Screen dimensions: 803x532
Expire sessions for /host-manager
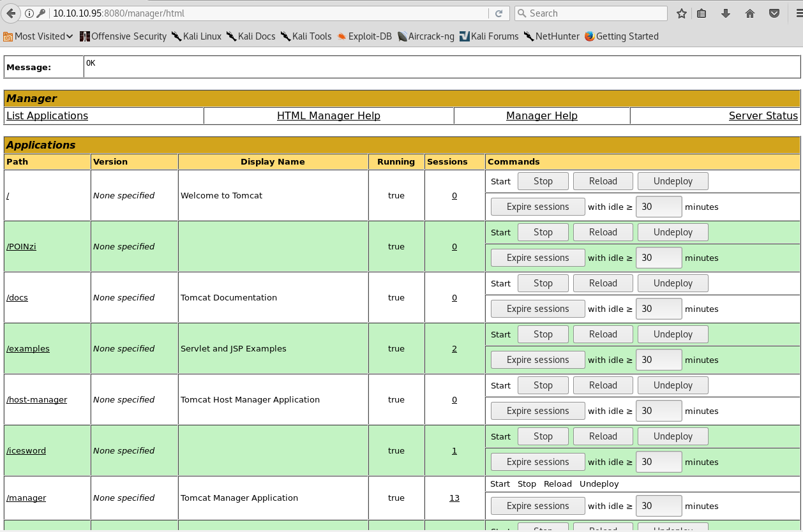click(x=537, y=411)
